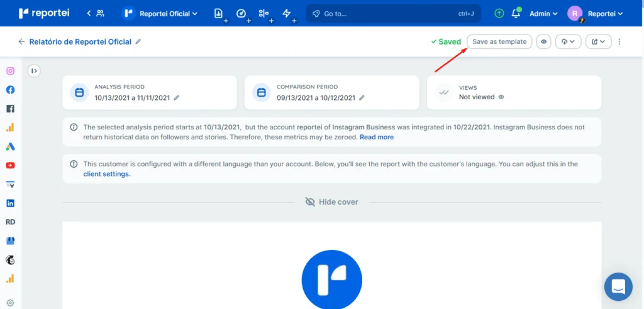Image resolution: width=644 pixels, height=309 pixels.
Task: Click the Reportei Oficial client avatar
Action: point(128,14)
